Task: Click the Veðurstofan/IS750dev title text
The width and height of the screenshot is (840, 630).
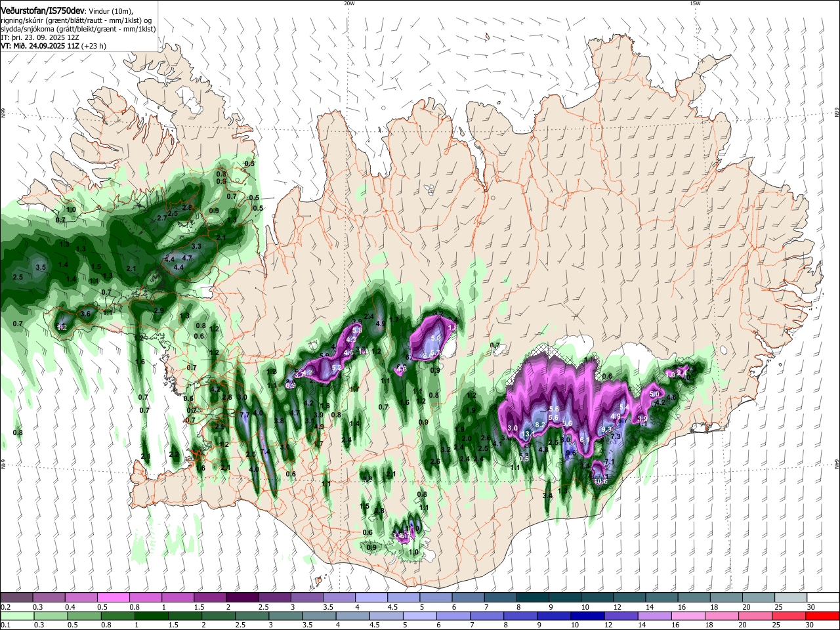Action: pos(43,10)
